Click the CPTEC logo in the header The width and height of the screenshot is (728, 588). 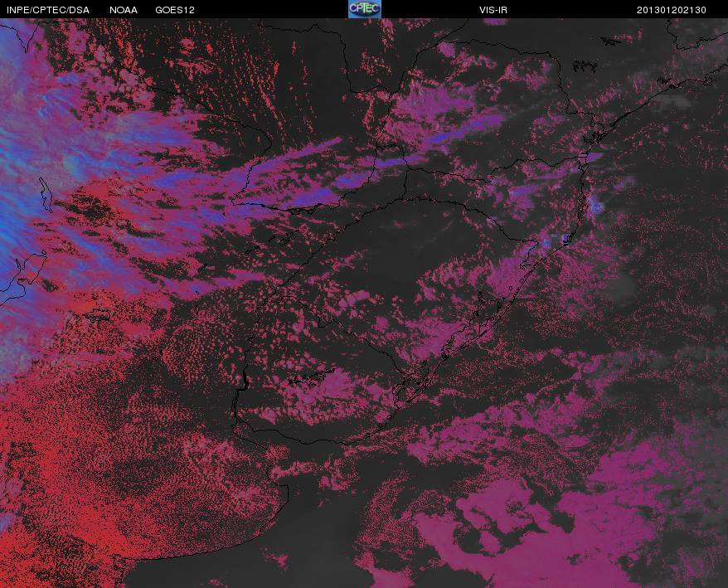click(365, 9)
